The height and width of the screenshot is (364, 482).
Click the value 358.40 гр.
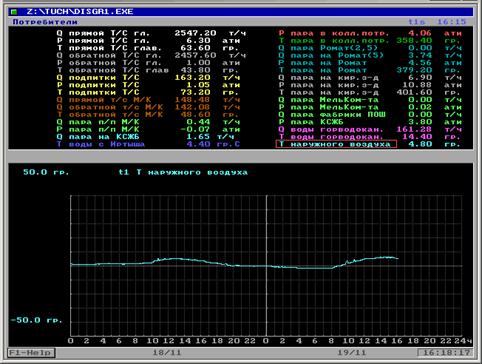tap(428, 40)
